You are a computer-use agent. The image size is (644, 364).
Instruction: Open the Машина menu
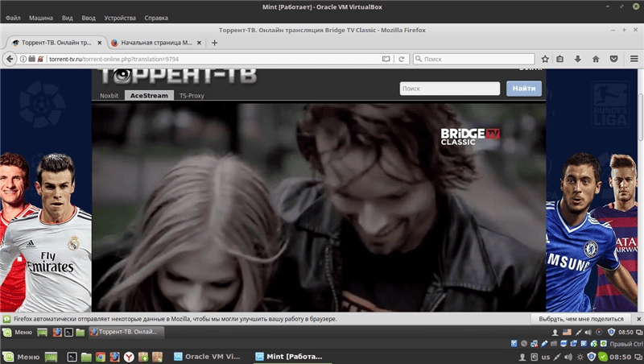(x=41, y=18)
